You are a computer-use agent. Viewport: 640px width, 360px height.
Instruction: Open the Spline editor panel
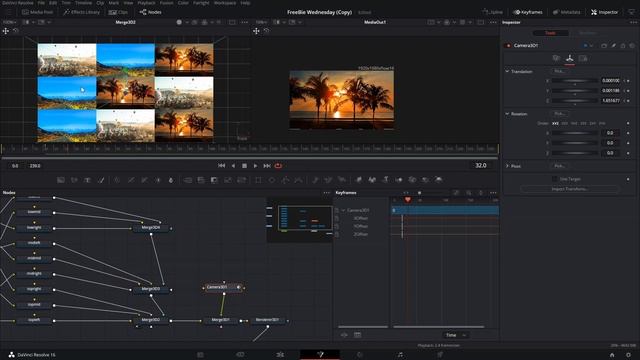click(493, 12)
